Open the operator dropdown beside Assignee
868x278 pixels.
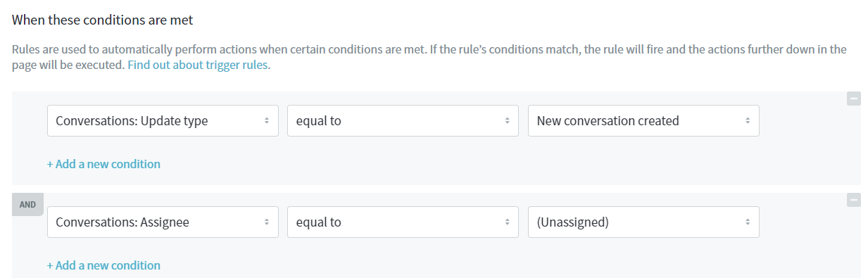[403, 222]
